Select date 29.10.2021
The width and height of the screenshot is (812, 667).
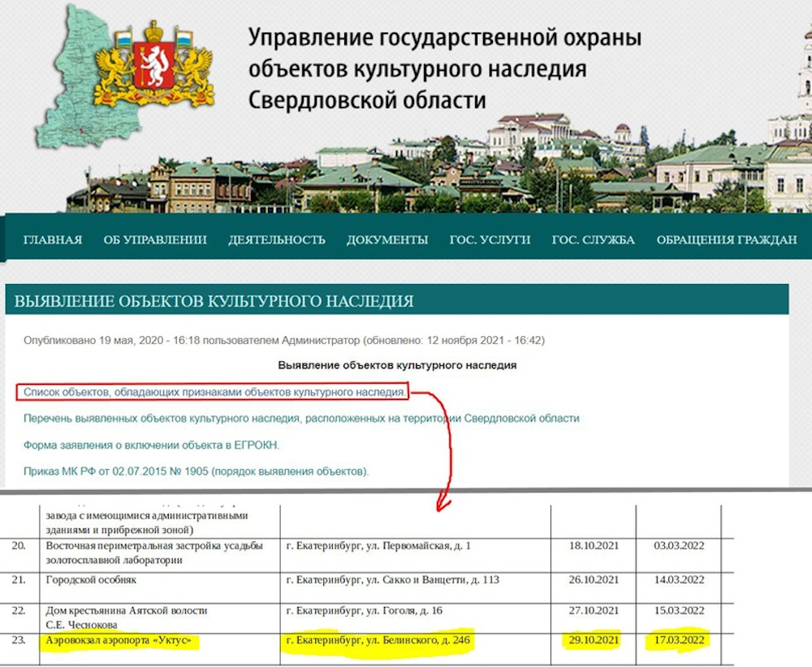pos(594,640)
